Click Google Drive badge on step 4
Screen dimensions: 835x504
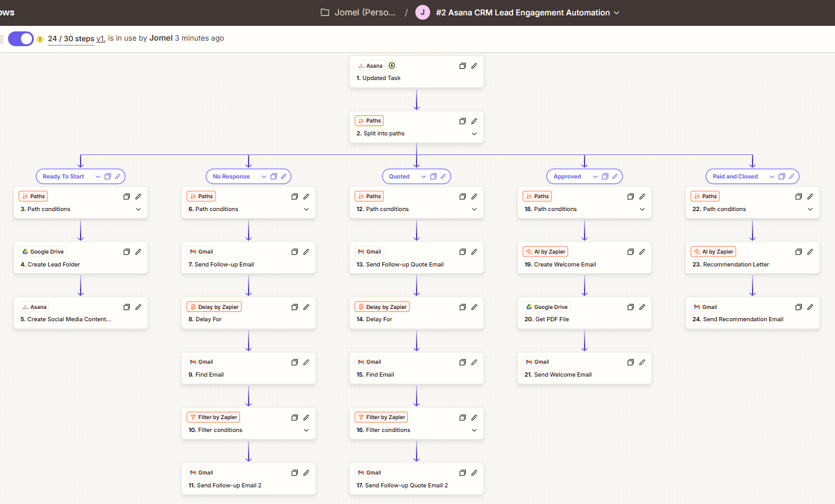42,252
